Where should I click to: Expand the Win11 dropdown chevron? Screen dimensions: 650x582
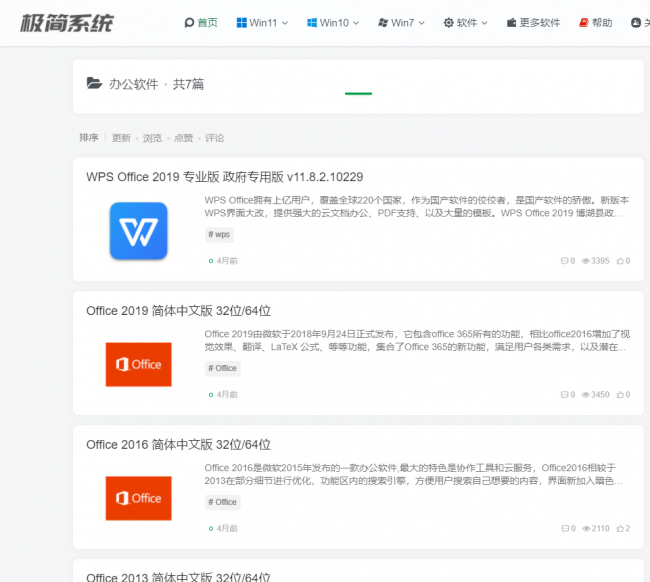tap(285, 23)
